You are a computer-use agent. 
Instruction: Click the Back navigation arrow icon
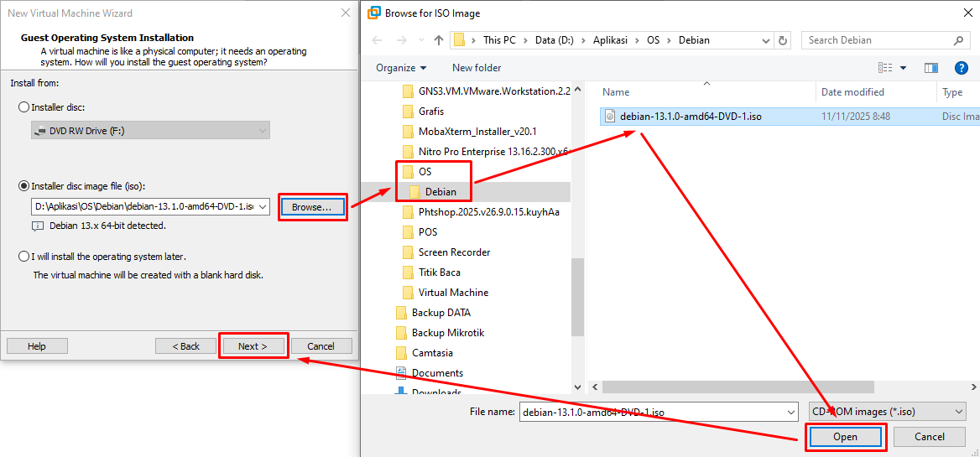click(377, 40)
